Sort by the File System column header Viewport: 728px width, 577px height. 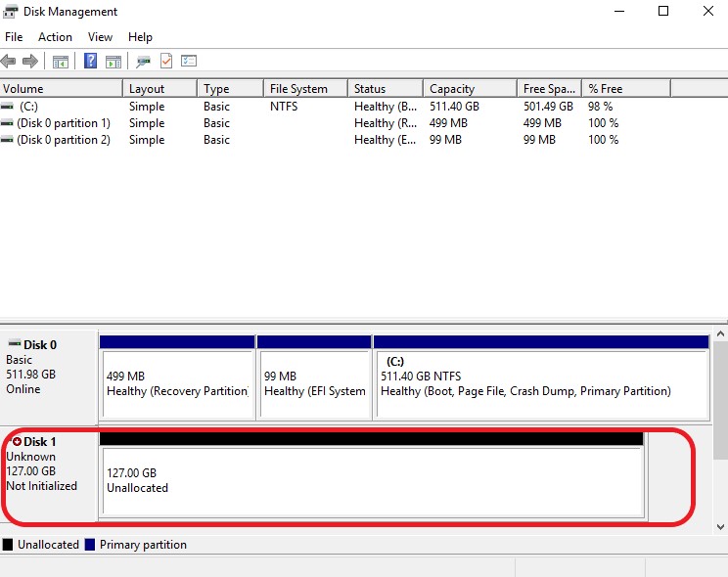304,89
